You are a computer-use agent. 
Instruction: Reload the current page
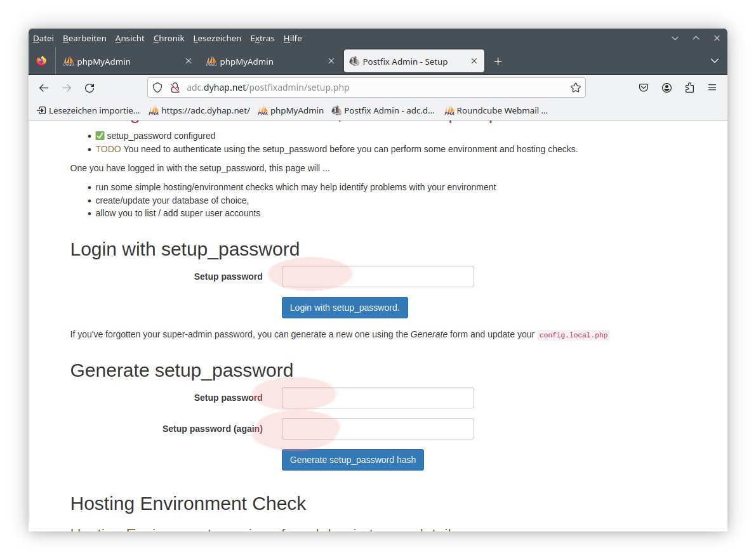pos(90,88)
